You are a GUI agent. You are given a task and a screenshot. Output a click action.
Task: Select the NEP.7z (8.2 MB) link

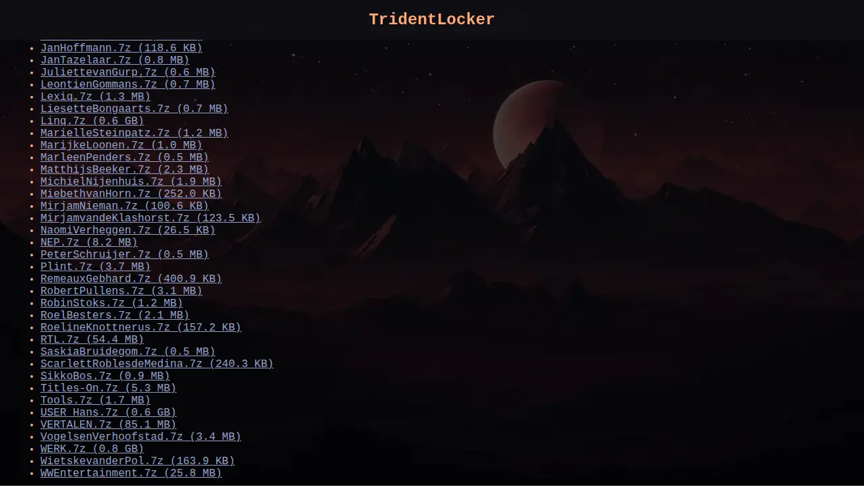click(x=89, y=243)
